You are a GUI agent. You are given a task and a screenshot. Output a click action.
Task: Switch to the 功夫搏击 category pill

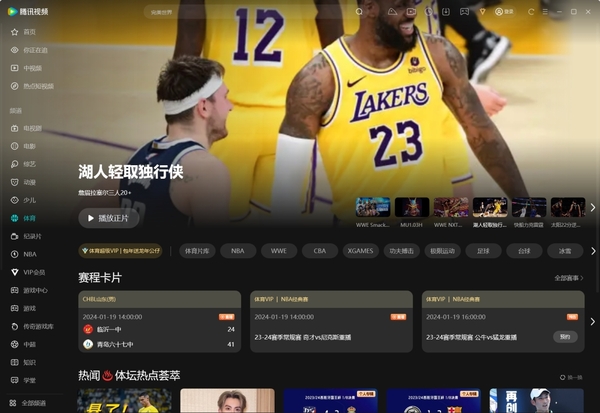click(401, 251)
